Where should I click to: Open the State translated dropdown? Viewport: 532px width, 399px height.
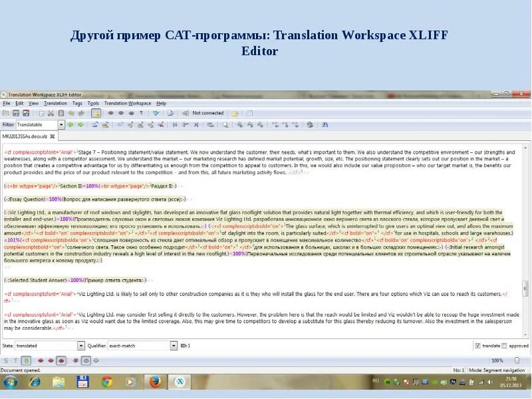coord(80,346)
